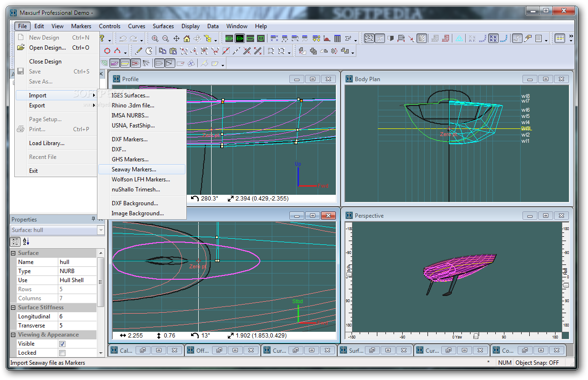
Task: Toggle the Locked checkbox in Properties
Action: pos(62,353)
